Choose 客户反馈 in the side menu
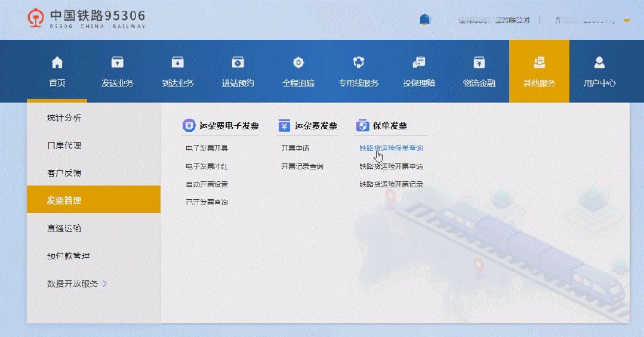This screenshot has height=337, width=644. click(64, 173)
